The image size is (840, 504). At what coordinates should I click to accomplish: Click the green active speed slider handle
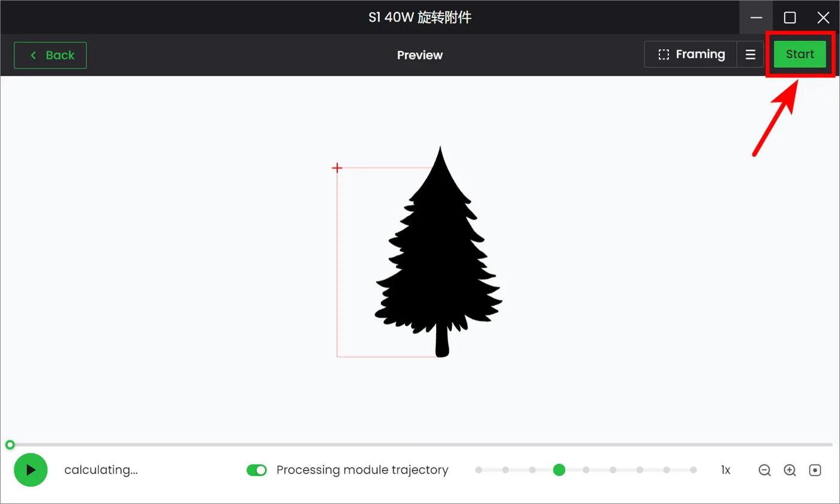pos(559,470)
